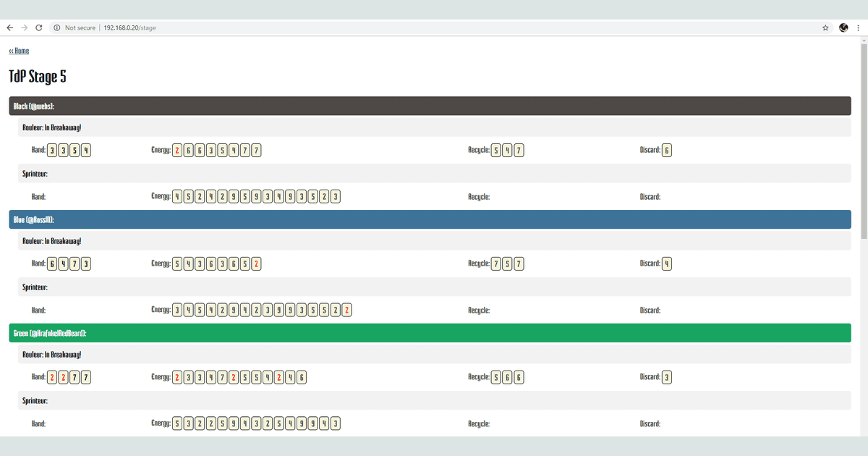
Task: Select the Green Rouleur discard card 3
Action: coord(667,377)
